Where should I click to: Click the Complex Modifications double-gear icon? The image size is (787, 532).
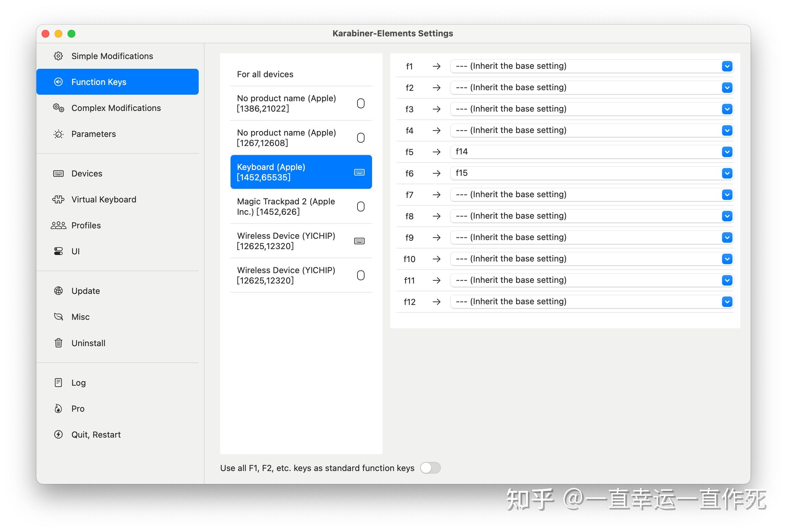pos(58,108)
